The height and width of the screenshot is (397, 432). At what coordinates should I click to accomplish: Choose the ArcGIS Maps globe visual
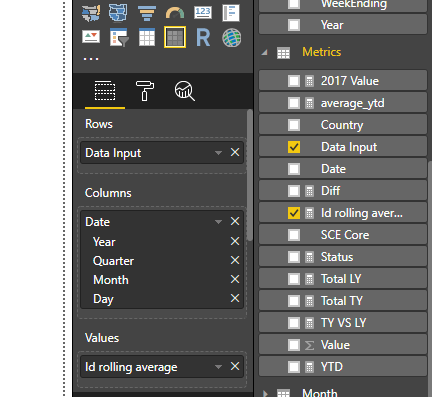click(x=232, y=37)
